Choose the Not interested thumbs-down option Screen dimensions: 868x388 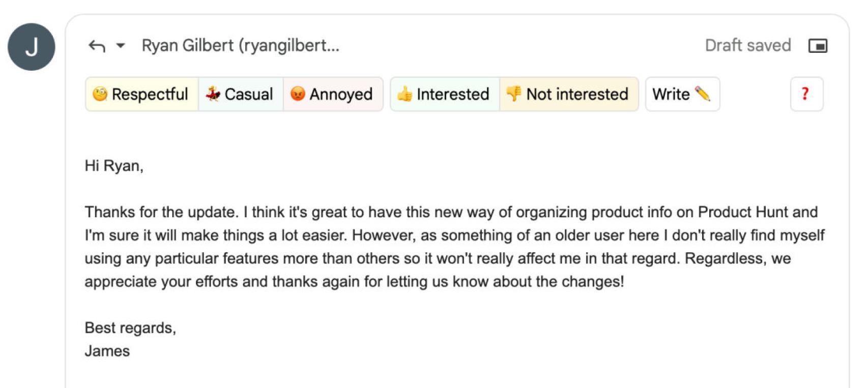(568, 94)
